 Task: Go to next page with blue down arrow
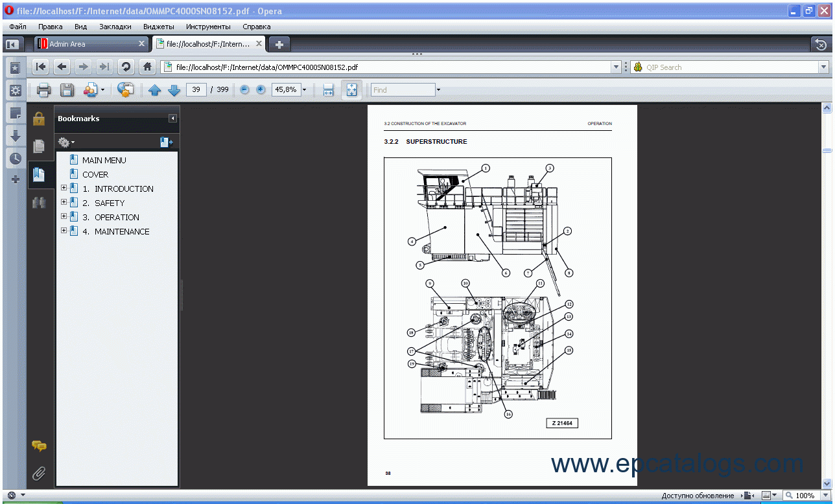174,90
